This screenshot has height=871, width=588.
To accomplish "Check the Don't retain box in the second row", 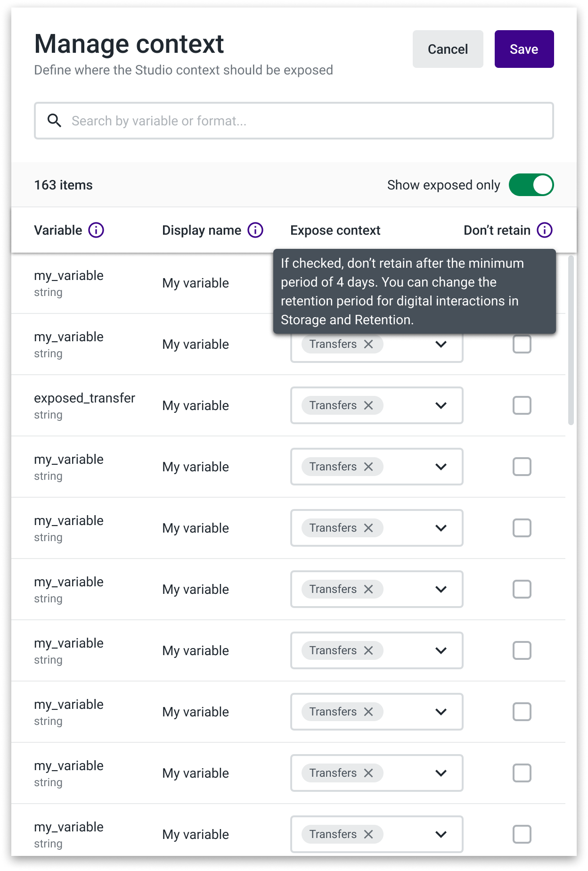I will point(522,344).
